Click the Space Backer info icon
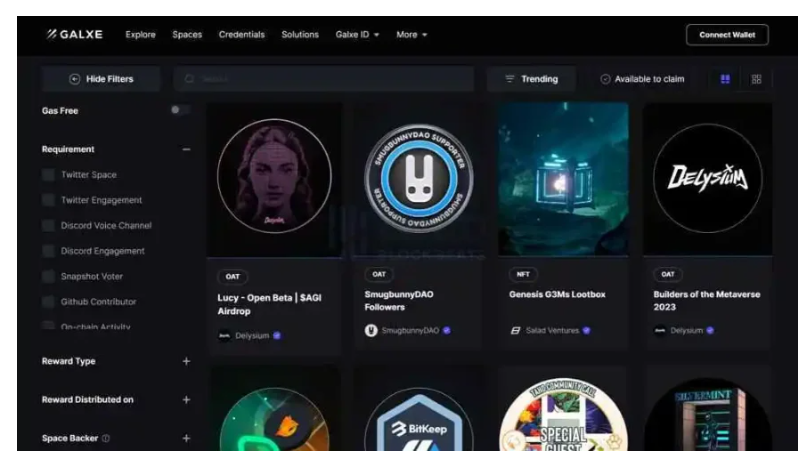Screen dimensions: 812x462 coord(106,438)
